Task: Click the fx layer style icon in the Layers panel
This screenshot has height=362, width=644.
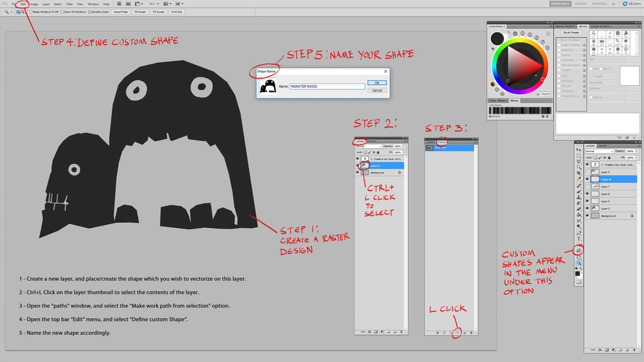Action: tap(600, 350)
